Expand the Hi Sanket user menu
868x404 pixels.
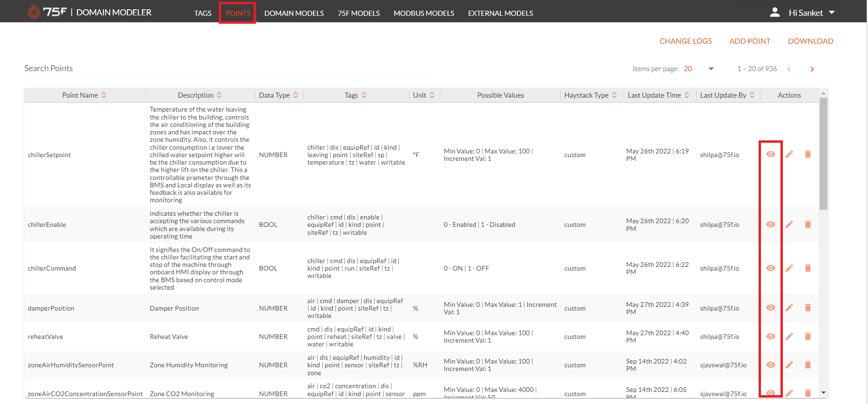[812, 13]
